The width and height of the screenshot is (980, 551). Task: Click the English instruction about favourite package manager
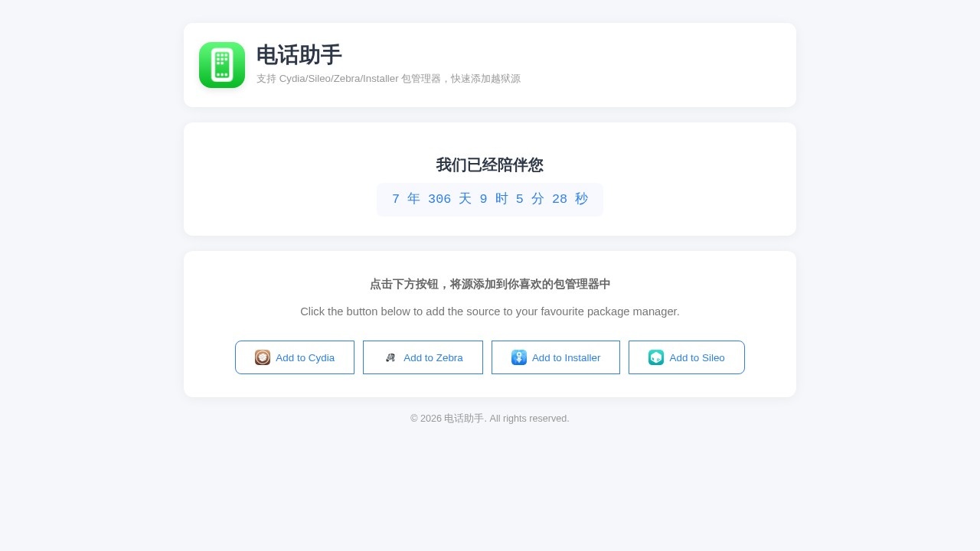pos(490,311)
